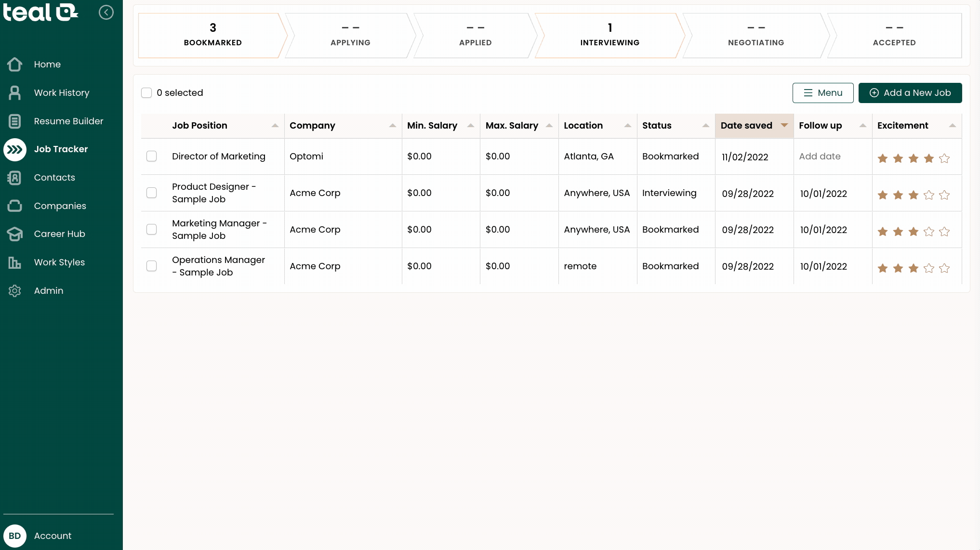Open Work Styles chart icon
This screenshot has height=550, width=980.
point(14,262)
